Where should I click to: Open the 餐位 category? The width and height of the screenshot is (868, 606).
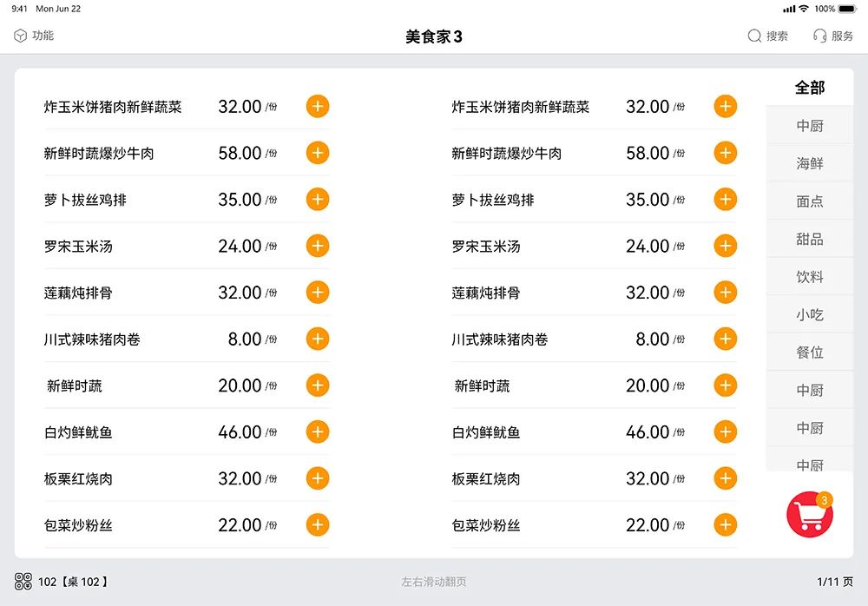[810, 352]
